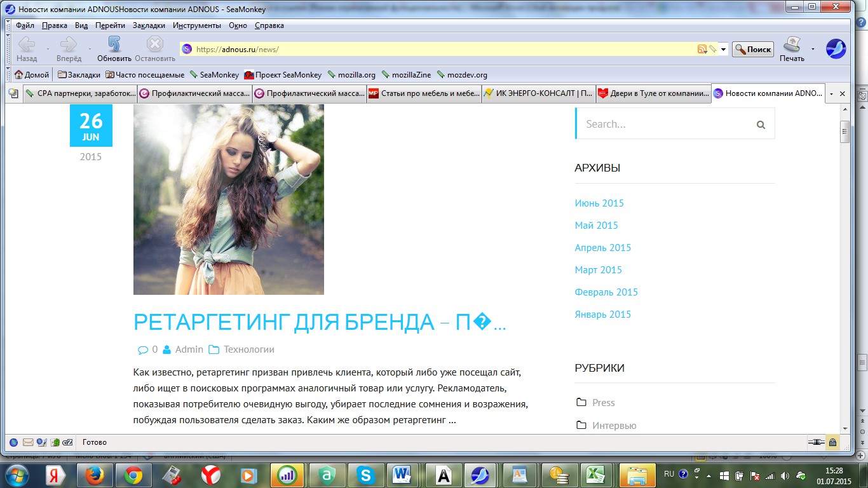Open the Июнь 2015 archive link
Screen dimensions: 868x488
point(599,203)
